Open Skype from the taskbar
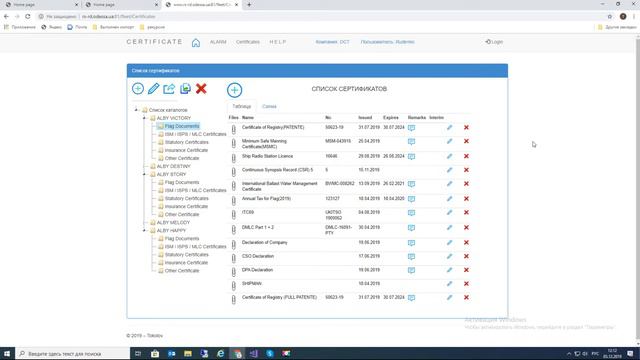640x360 pixels. [270, 353]
